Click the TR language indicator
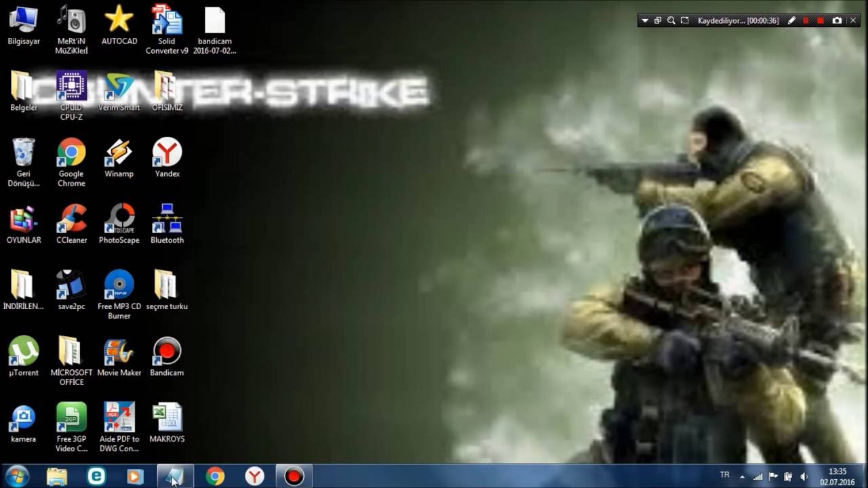868x488 pixels. tap(725, 475)
